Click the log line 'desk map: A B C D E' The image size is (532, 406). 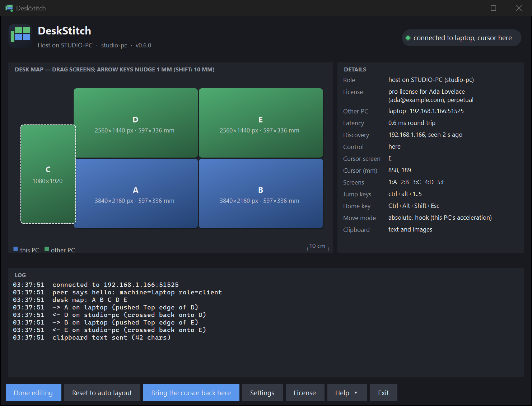coord(90,300)
